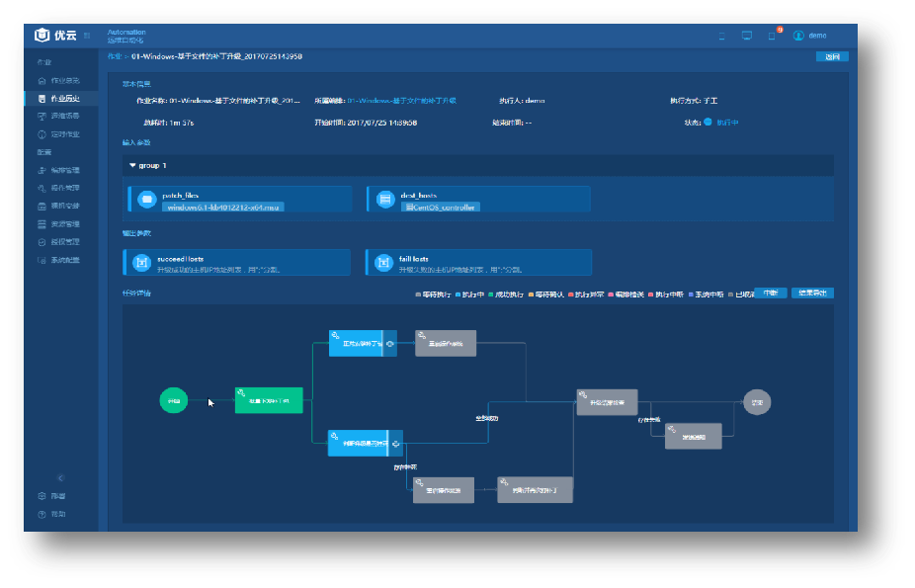Click the 定时作业 clock icon
915x588 pixels.
[x=42, y=134]
